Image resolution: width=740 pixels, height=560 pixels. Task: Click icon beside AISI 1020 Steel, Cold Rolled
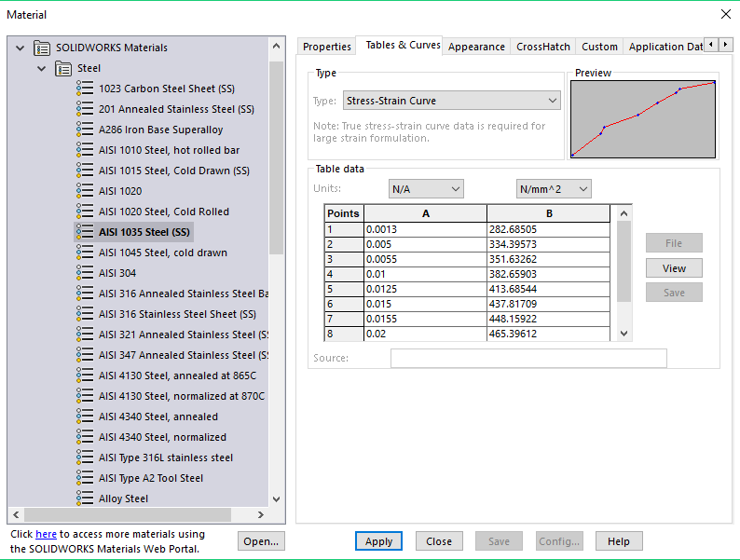85,212
